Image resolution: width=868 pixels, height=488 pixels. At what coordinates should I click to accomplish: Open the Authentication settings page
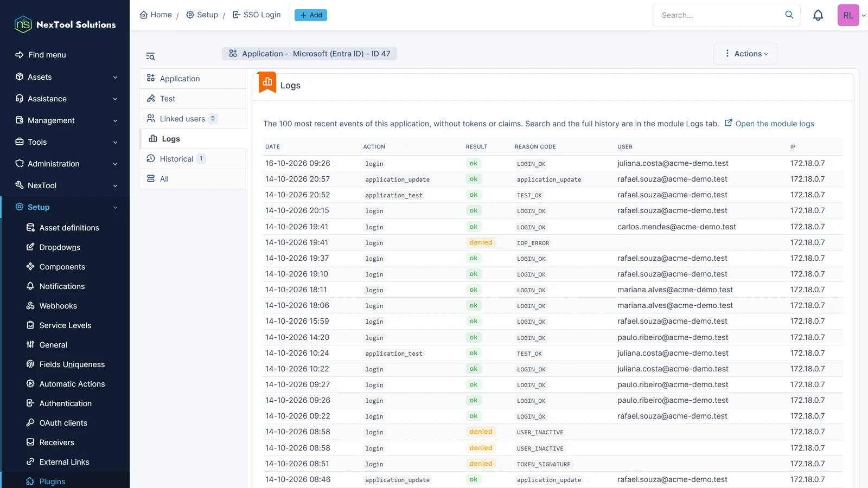click(x=65, y=403)
